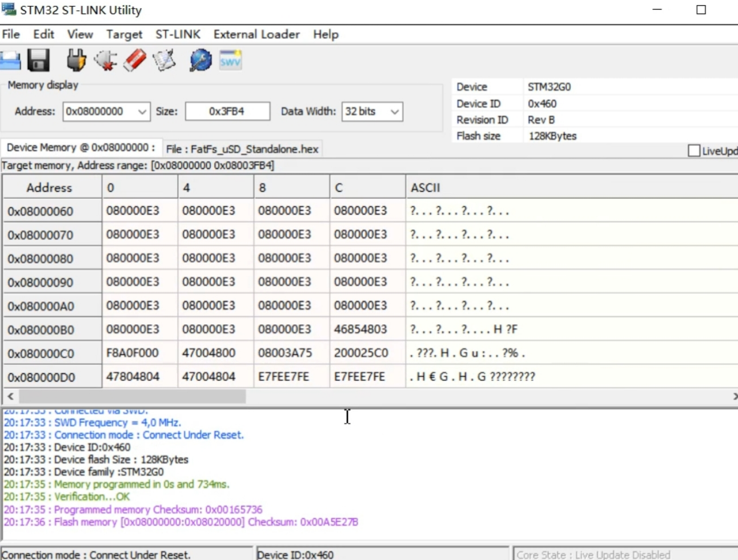Screen dimensions: 738x560
Task: Click the blue globe wrench toolbar icon
Action: coord(200,61)
